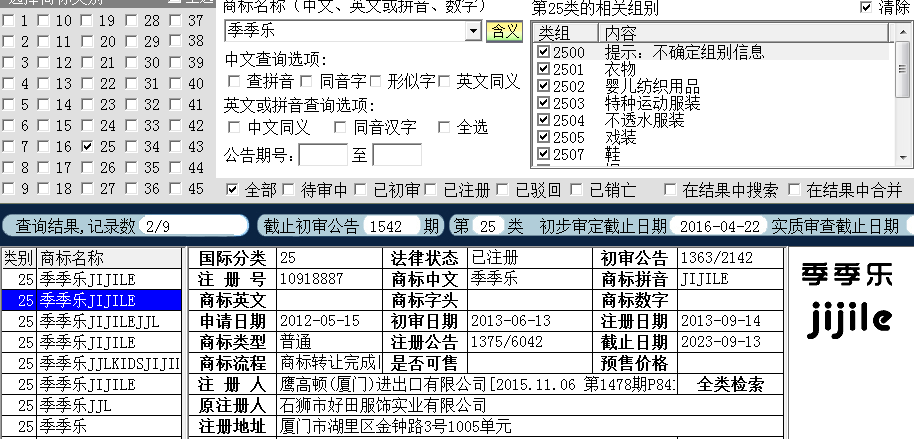Click the 公告期号 start field
Screen dimensions: 914x439
coord(323,155)
